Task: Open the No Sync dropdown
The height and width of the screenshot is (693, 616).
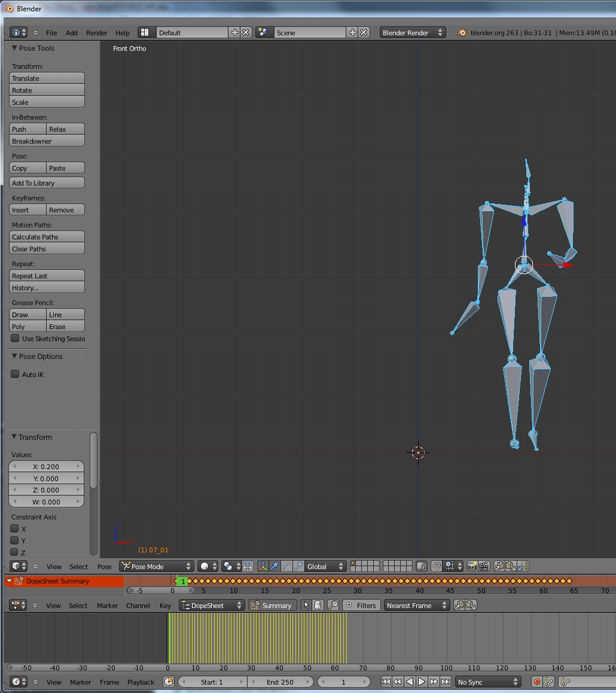Action: (487, 682)
